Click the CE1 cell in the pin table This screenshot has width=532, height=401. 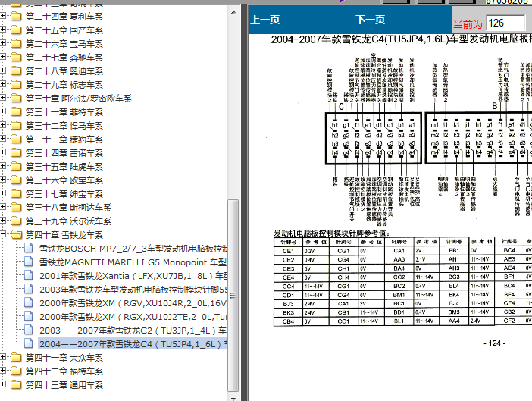click(x=288, y=251)
